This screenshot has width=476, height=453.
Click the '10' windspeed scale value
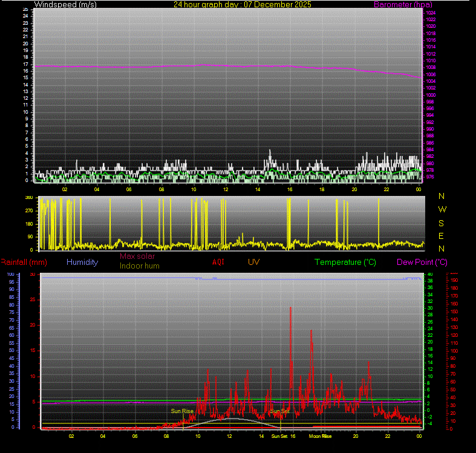(25, 112)
